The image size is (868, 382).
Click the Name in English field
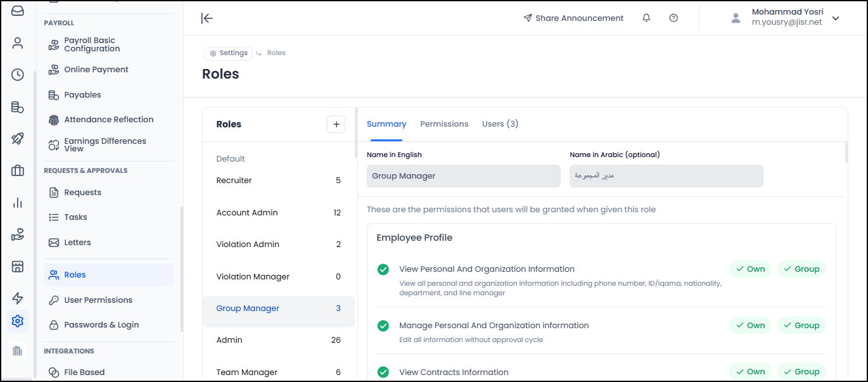coord(463,176)
